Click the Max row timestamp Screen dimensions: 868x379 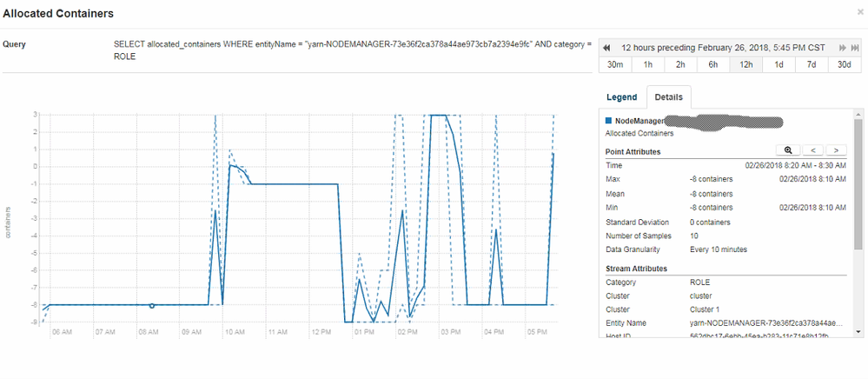[812, 180]
